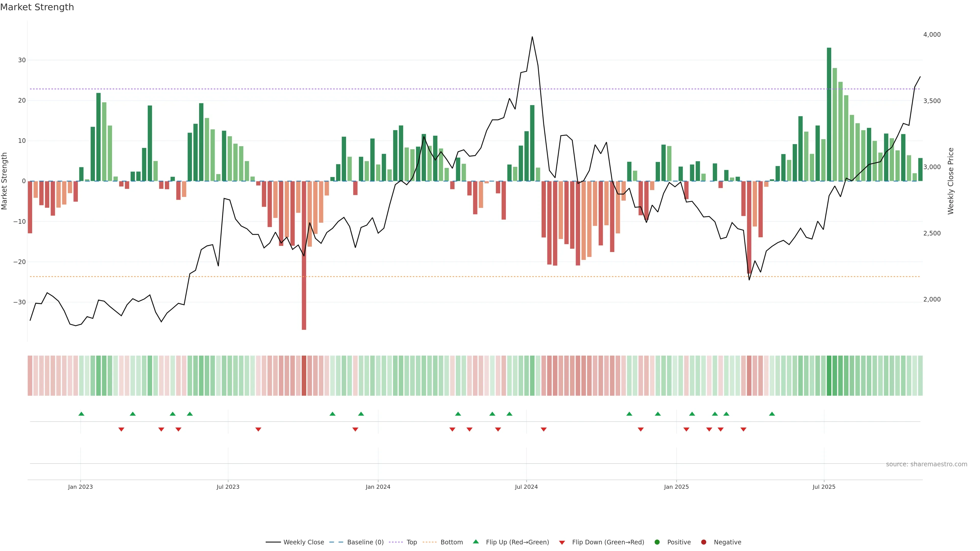
Task: Click the darkest green heatmap strip cell
Action: tap(829, 375)
